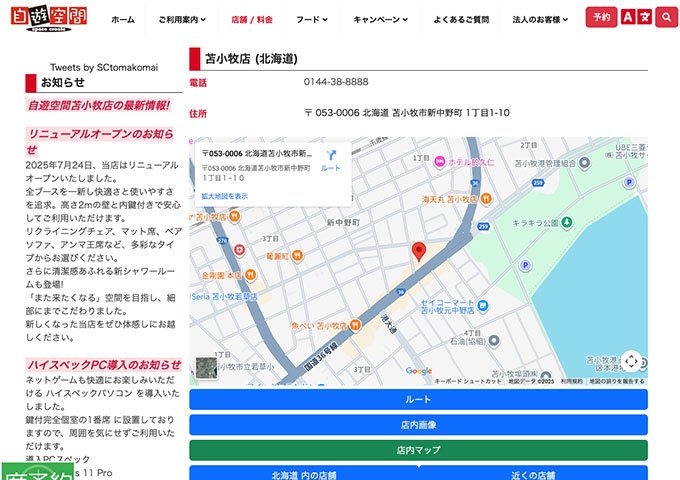
Task: Click the green 店内マップ button
Action: pyautogui.click(x=418, y=450)
